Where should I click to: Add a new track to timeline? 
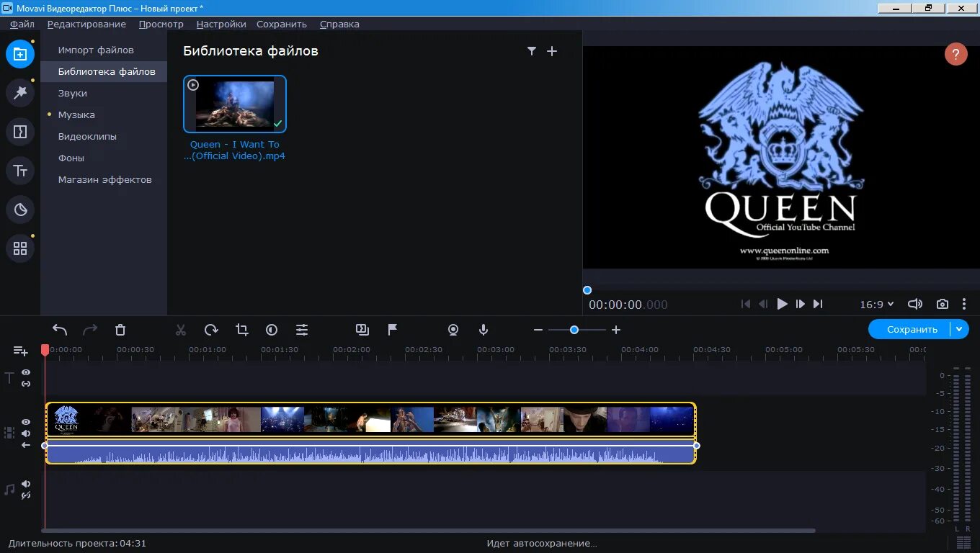[x=20, y=351]
